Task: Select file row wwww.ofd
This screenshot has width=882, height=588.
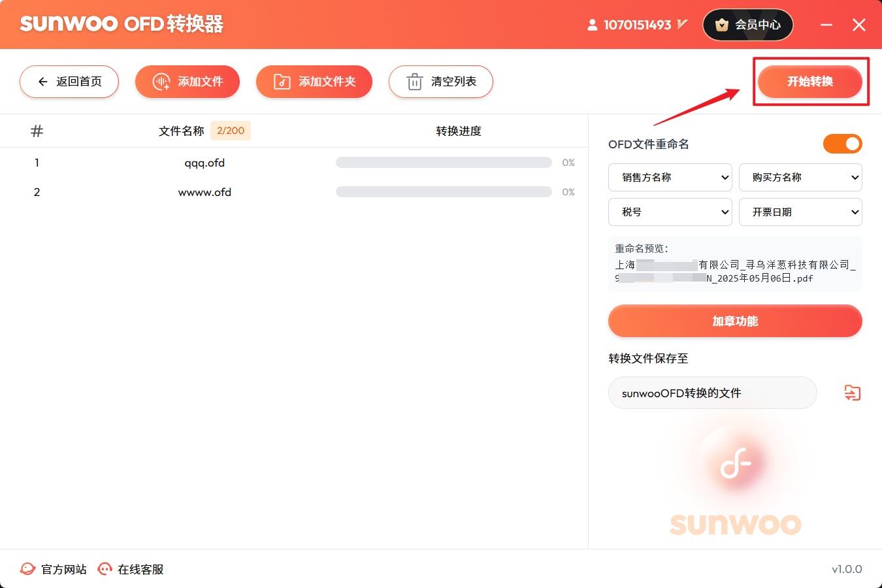Action: pyautogui.click(x=294, y=192)
